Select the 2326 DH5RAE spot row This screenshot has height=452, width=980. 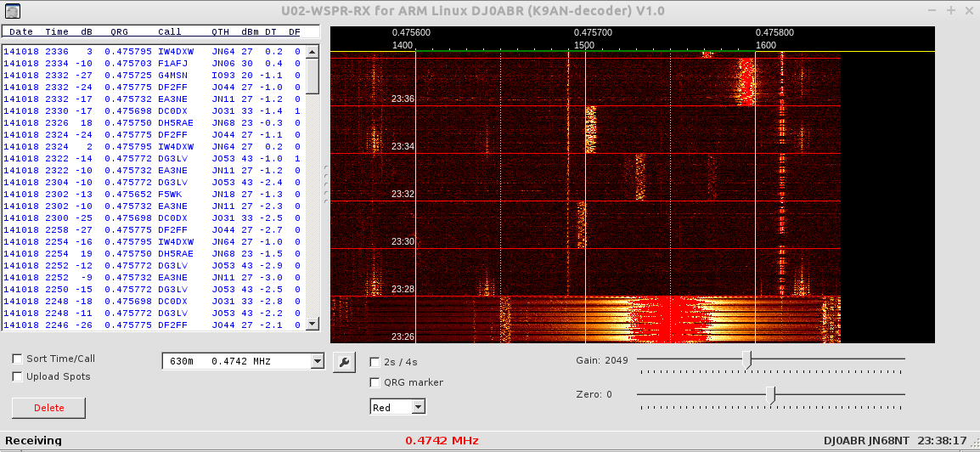point(153,122)
